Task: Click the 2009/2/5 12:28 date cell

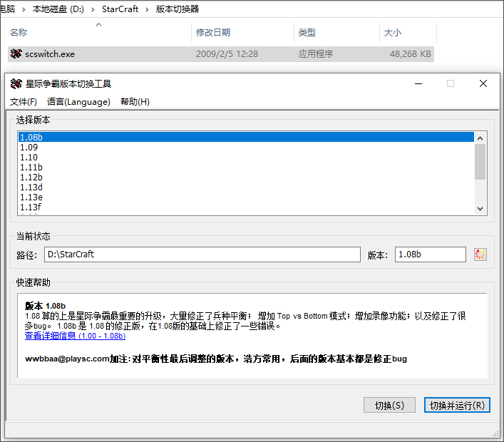Action: pos(227,54)
